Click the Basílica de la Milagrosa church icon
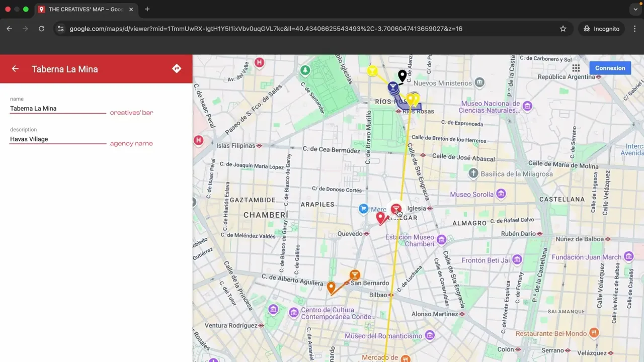 (473, 174)
